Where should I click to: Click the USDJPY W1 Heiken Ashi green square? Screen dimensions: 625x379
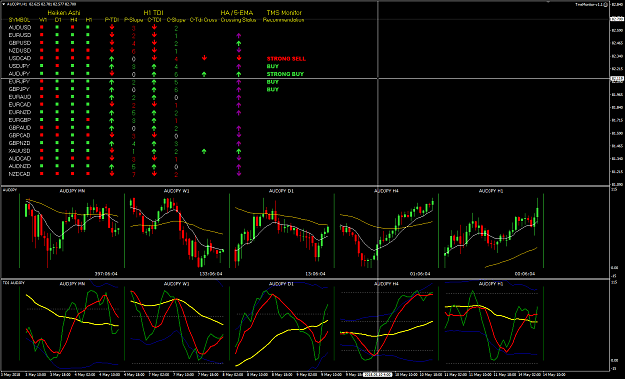pos(41,66)
